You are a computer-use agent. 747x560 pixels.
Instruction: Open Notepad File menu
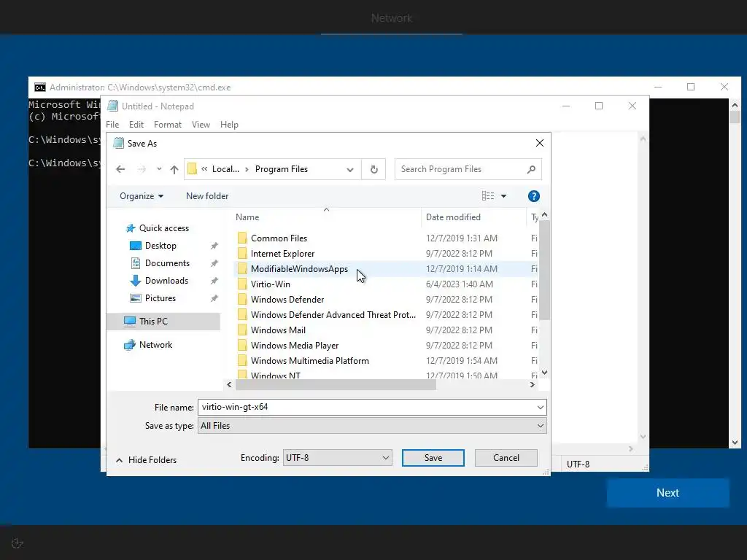pos(112,125)
